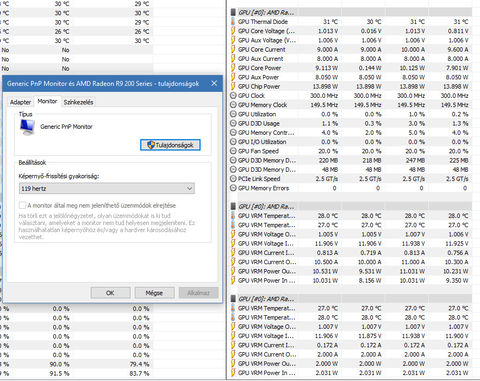Select the GPU D3D Memory D... label in the 220 MB row

[267, 160]
